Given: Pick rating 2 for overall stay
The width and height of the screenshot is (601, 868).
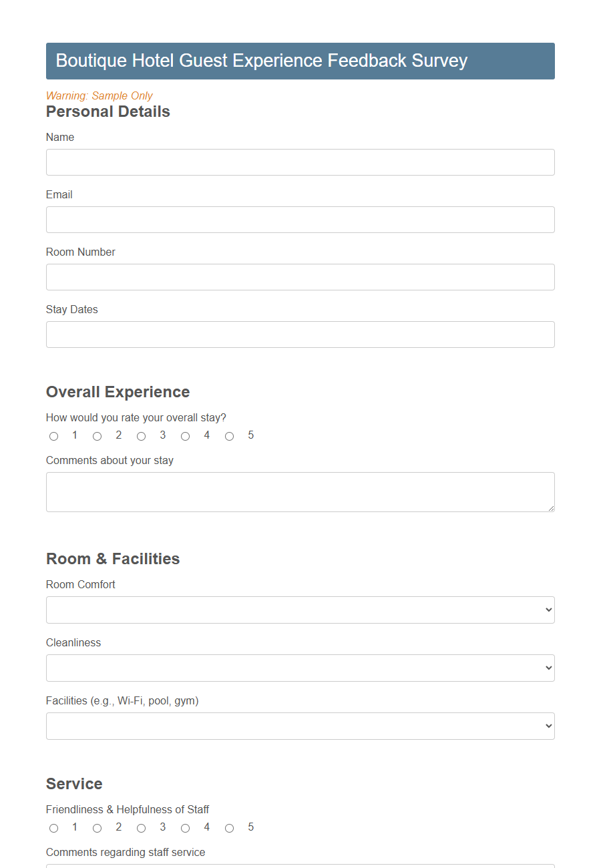Looking at the screenshot, I should [97, 435].
